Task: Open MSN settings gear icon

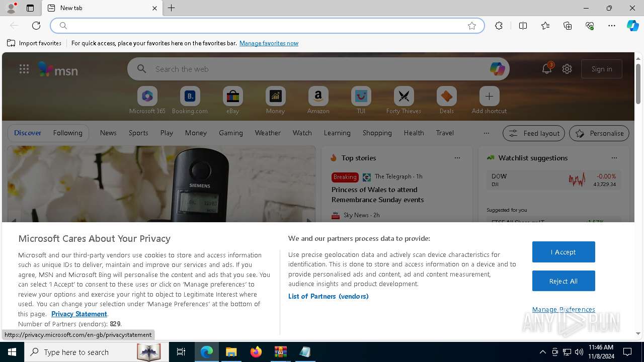Action: 567,69
